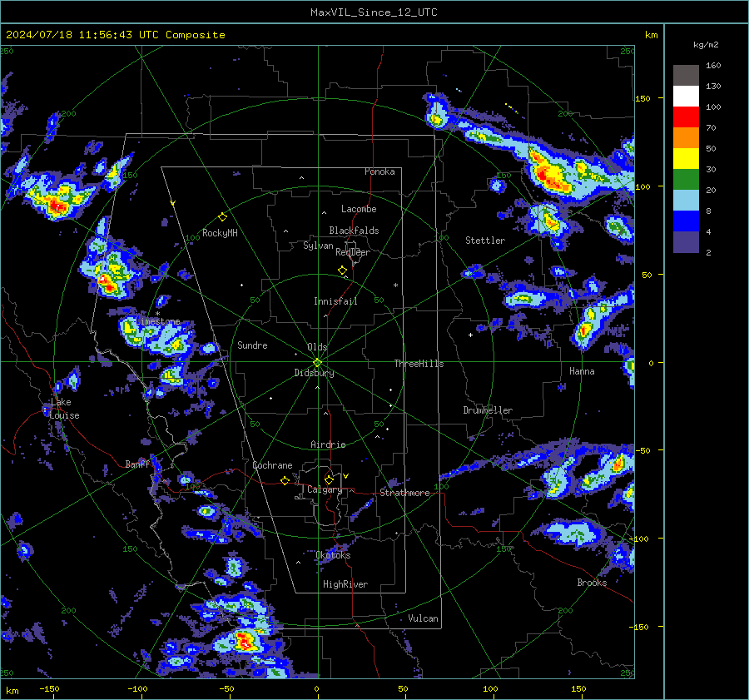The image size is (749, 700).
Task: Click legend value 160 label
Action: tap(713, 66)
